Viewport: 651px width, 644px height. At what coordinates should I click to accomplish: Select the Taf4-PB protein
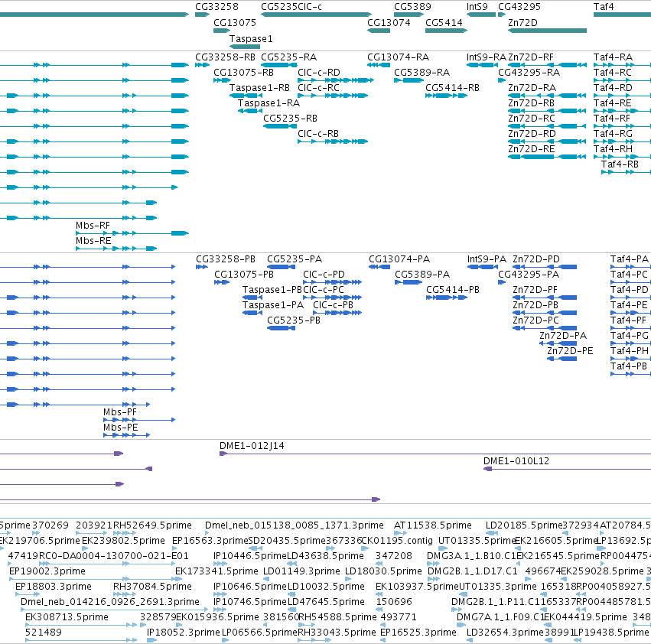click(630, 374)
